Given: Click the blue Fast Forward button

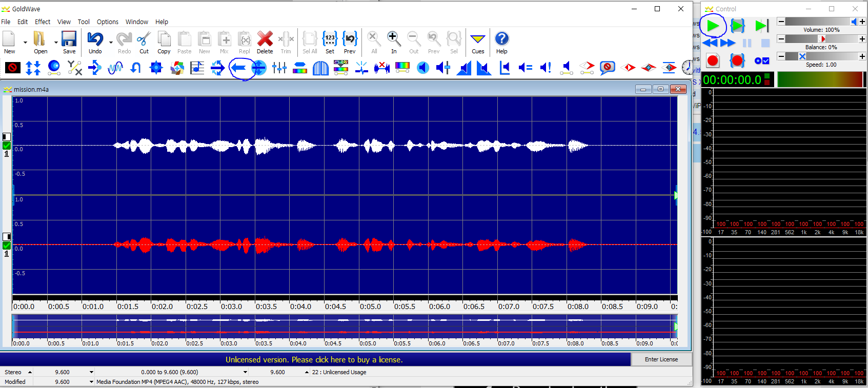Looking at the screenshot, I should pos(728,43).
